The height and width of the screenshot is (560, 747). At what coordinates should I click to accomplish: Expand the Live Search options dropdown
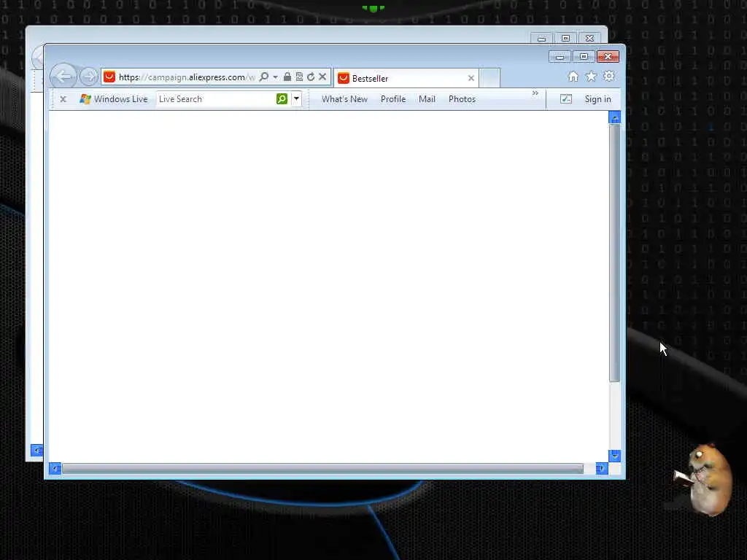296,98
